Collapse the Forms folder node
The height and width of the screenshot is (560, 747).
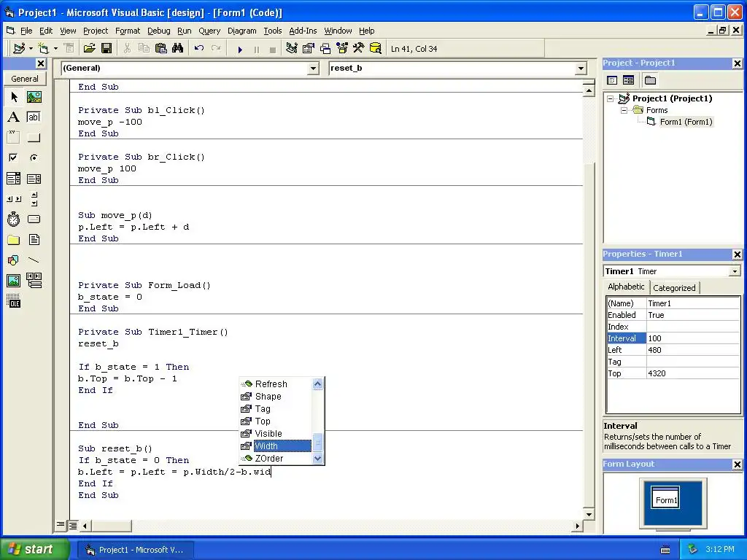(x=624, y=111)
